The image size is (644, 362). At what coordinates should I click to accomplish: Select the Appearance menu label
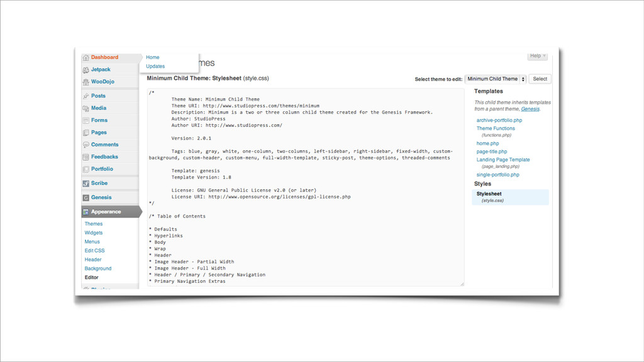click(x=106, y=212)
